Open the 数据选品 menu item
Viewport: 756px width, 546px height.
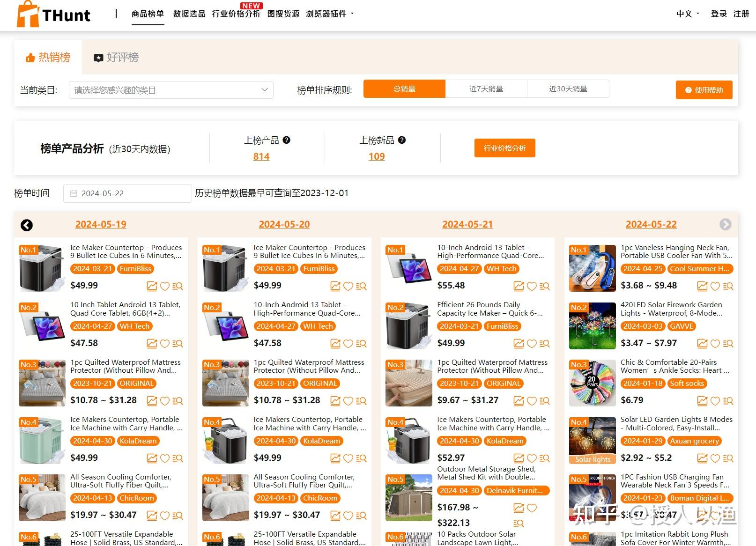point(189,14)
